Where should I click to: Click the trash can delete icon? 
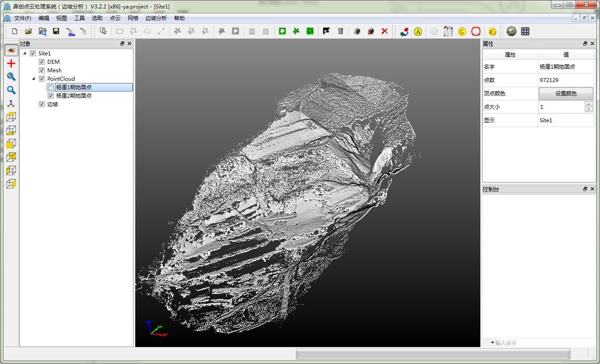tap(341, 31)
